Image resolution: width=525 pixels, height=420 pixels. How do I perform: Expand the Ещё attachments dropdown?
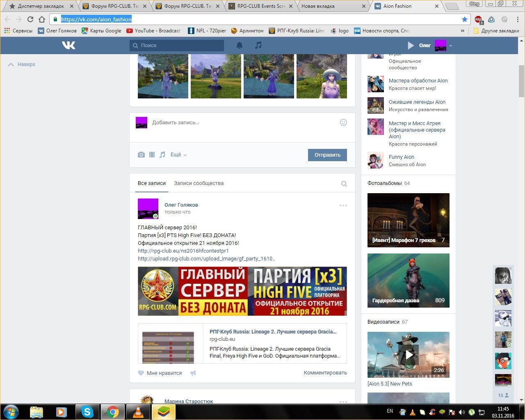pos(179,155)
